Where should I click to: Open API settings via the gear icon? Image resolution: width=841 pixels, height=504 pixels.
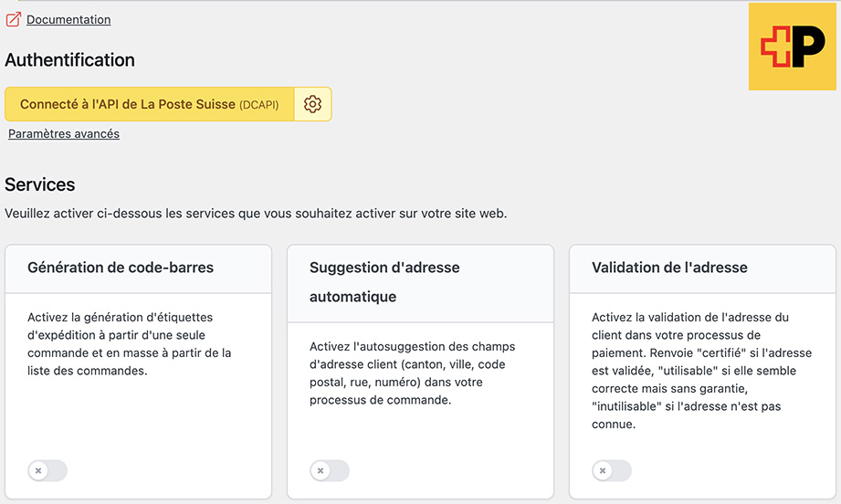tap(312, 104)
